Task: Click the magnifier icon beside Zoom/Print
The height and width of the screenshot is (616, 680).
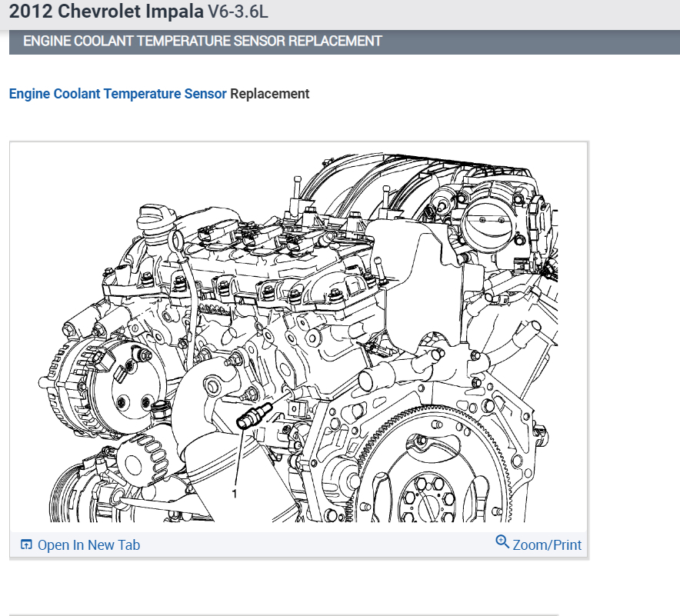Action: pyautogui.click(x=502, y=541)
